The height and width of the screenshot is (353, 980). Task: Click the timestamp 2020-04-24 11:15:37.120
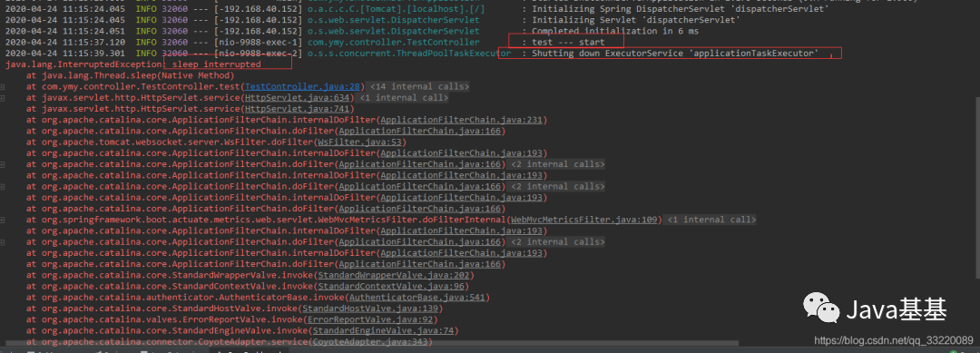coord(65,43)
